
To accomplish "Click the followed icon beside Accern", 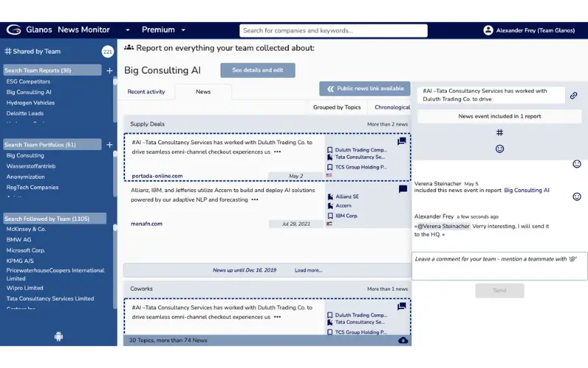I will click(330, 206).
